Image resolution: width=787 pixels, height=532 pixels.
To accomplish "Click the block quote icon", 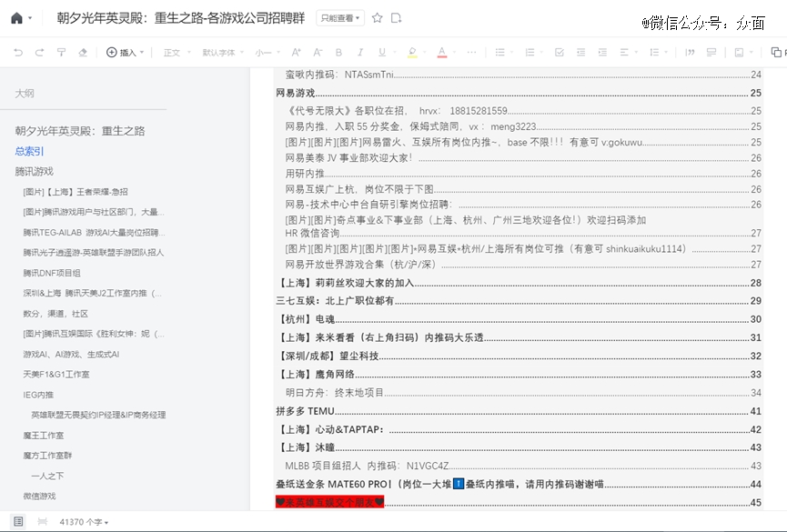I will click(x=690, y=52).
